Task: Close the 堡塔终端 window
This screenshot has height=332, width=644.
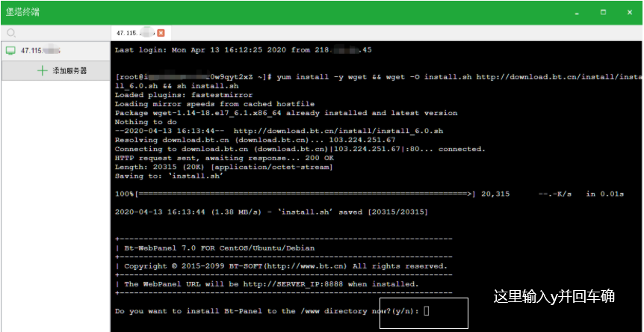Action: click(630, 12)
